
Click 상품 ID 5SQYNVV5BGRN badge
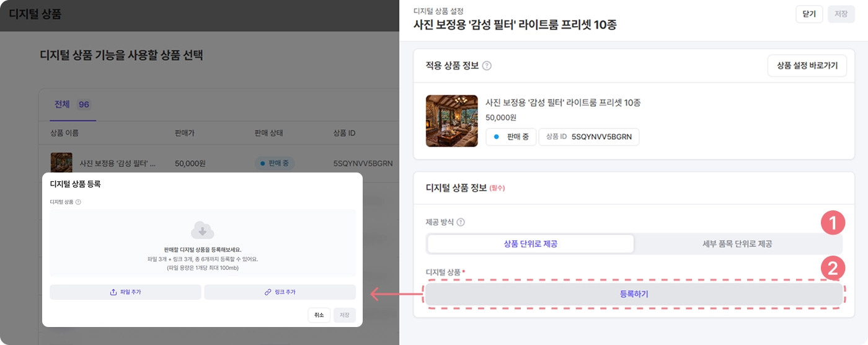tap(589, 137)
